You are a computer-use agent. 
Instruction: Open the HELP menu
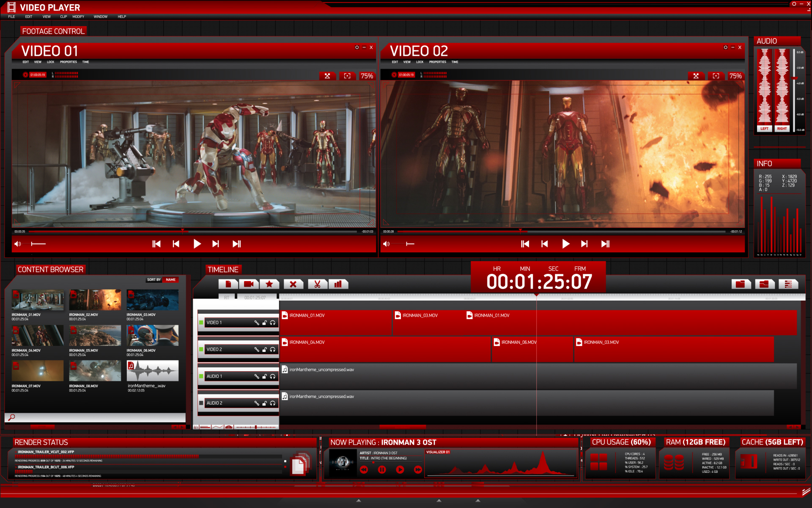pyautogui.click(x=122, y=17)
